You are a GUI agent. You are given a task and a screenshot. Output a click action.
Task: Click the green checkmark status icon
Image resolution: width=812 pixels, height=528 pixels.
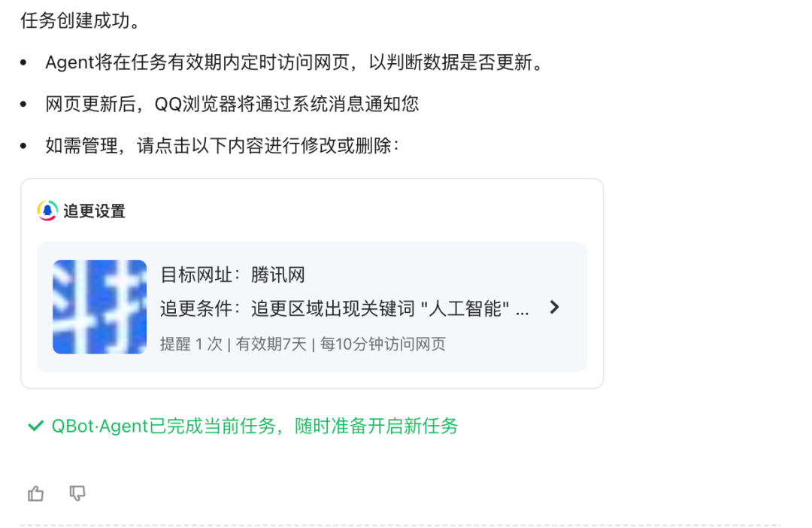(35, 426)
